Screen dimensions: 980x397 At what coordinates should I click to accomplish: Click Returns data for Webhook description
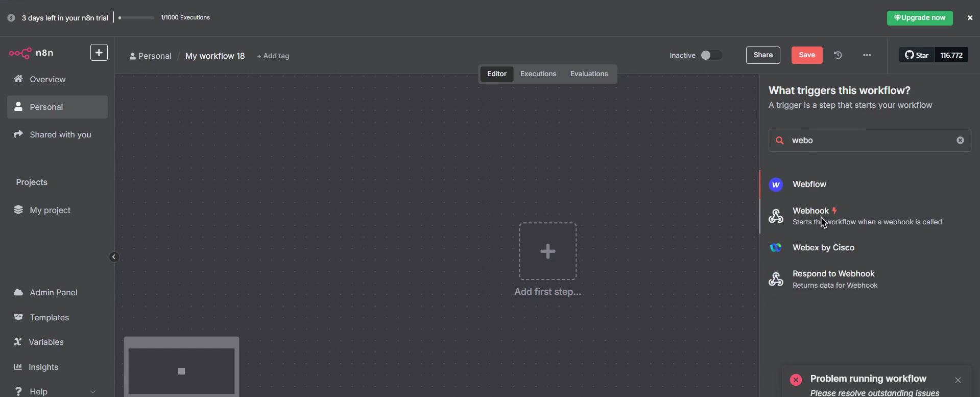(x=835, y=286)
